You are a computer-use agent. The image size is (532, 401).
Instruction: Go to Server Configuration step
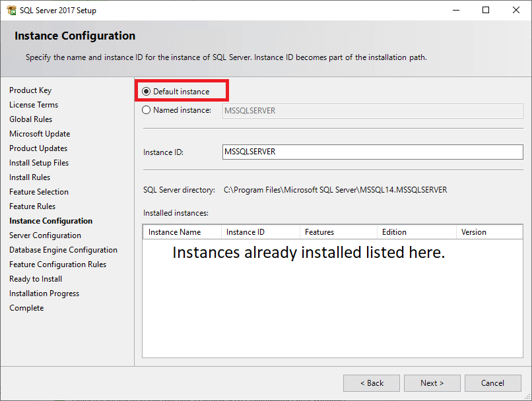coord(45,235)
